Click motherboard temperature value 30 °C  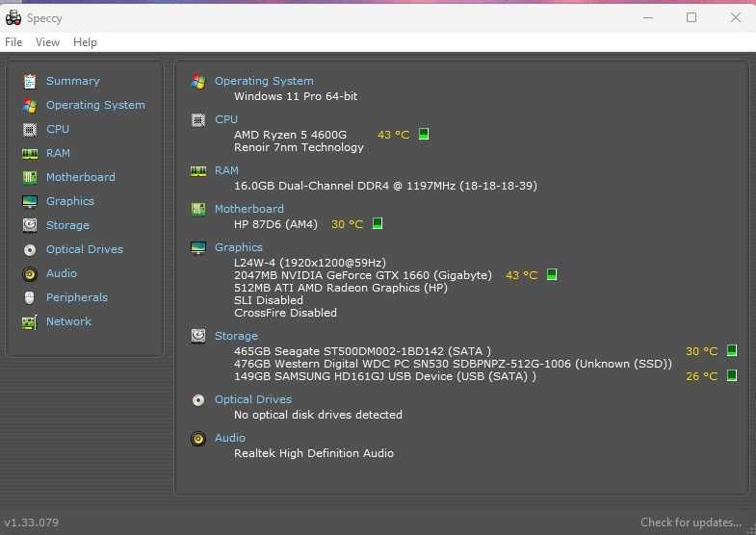[347, 224]
